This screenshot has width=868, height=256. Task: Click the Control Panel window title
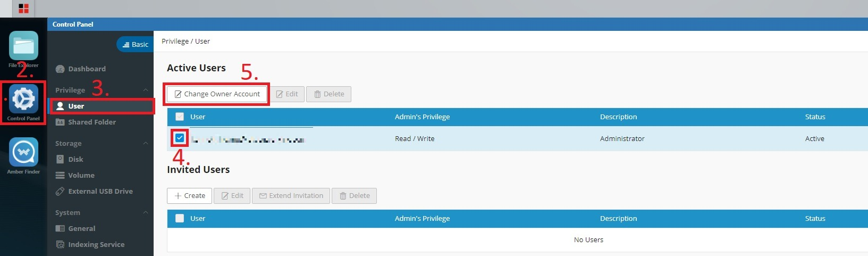[x=73, y=24]
